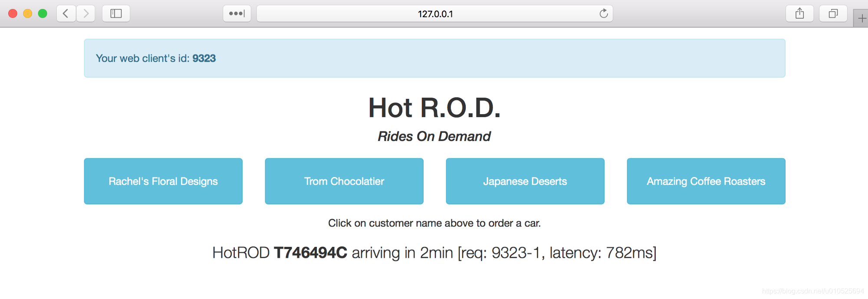Viewport: 868px width, 299px height.
Task: Order a car for Amazing Coffee Roasters
Action: click(x=706, y=181)
